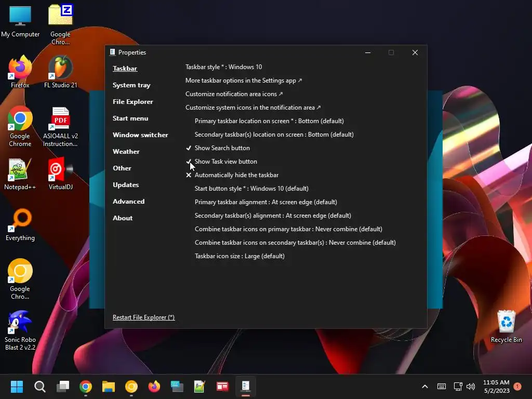Change Primary taskbar location on screen
The height and width of the screenshot is (399, 532).
coord(269,121)
